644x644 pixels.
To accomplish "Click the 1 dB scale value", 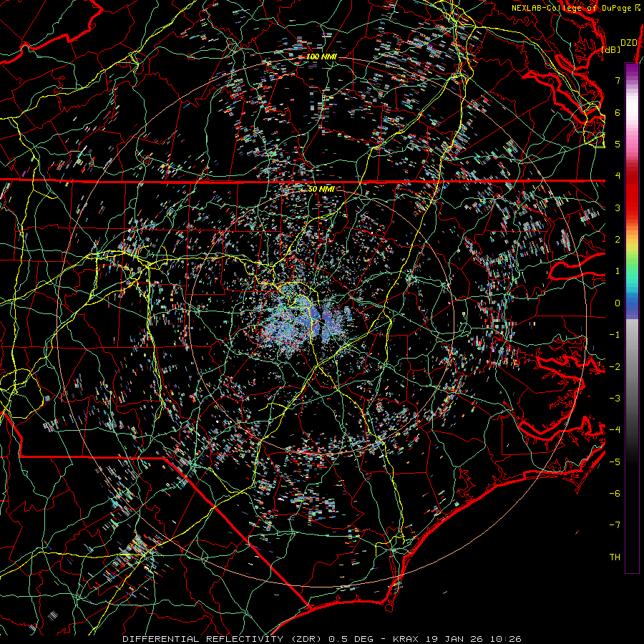I will pos(618,271).
